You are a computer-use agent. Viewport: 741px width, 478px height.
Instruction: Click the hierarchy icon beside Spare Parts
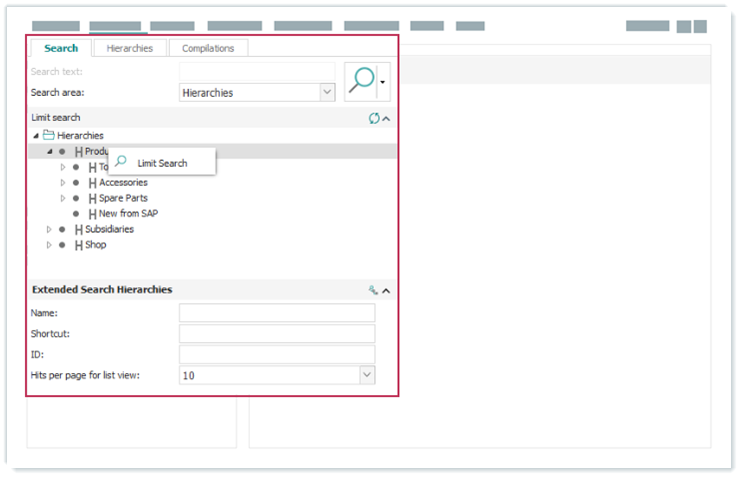92,198
